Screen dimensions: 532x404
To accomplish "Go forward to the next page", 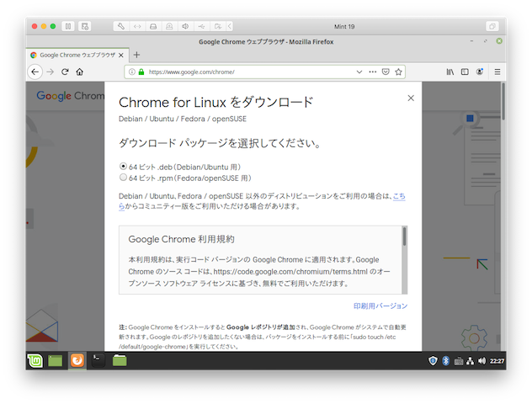I will click(x=51, y=72).
